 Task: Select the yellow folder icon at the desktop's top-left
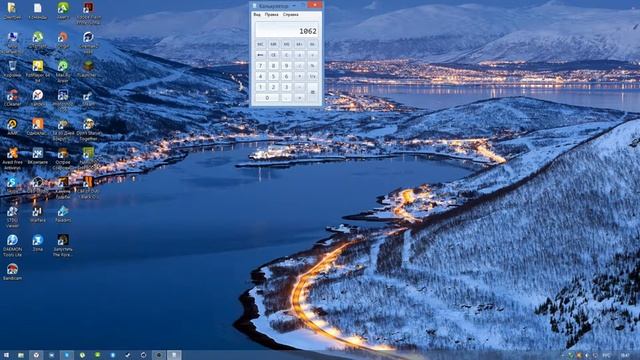pos(12,11)
